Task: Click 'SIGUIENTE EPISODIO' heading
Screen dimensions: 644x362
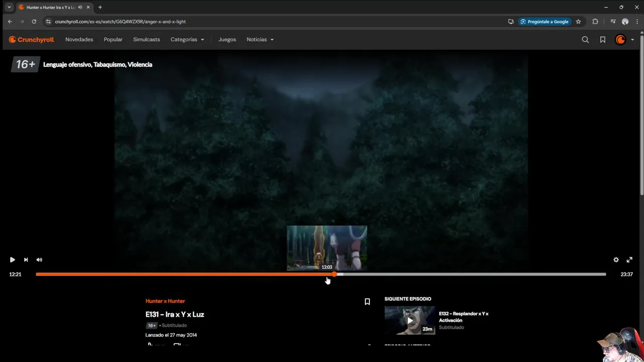Action: [408, 299]
